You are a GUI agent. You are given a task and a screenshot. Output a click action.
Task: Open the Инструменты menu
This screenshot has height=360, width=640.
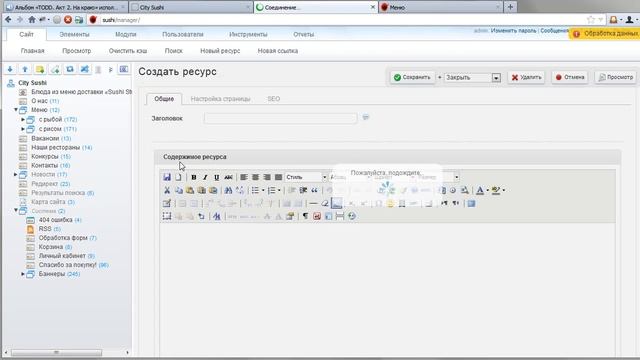[x=248, y=35]
